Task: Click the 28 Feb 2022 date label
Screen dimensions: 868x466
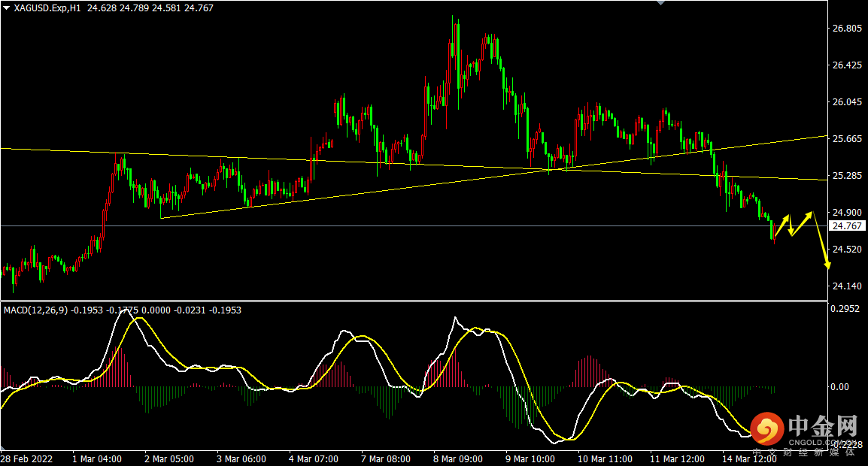Action: (26, 458)
